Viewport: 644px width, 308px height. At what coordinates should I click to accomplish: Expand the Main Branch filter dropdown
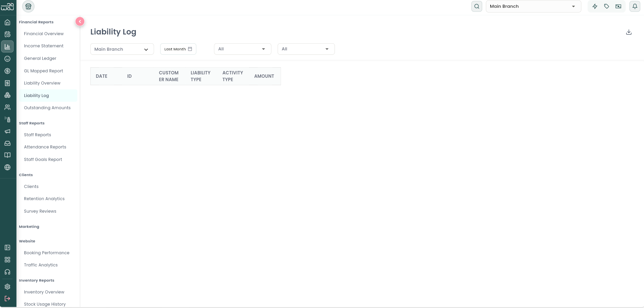coord(122,49)
